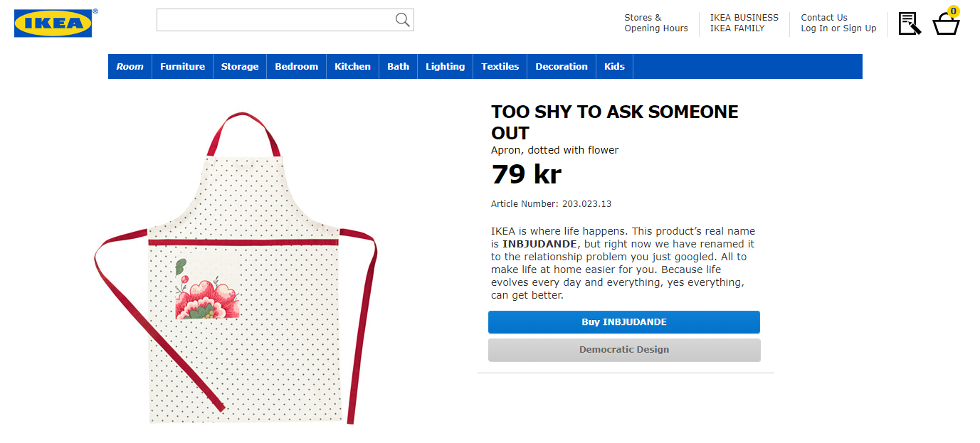The image size is (980, 443).
Task: Click the IKEA logo
Action: click(53, 23)
